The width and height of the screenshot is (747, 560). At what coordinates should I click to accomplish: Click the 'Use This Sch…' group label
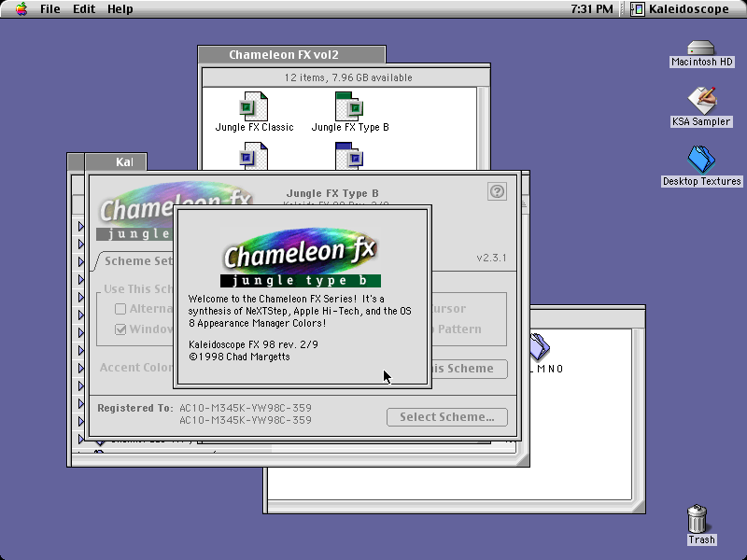coord(138,289)
